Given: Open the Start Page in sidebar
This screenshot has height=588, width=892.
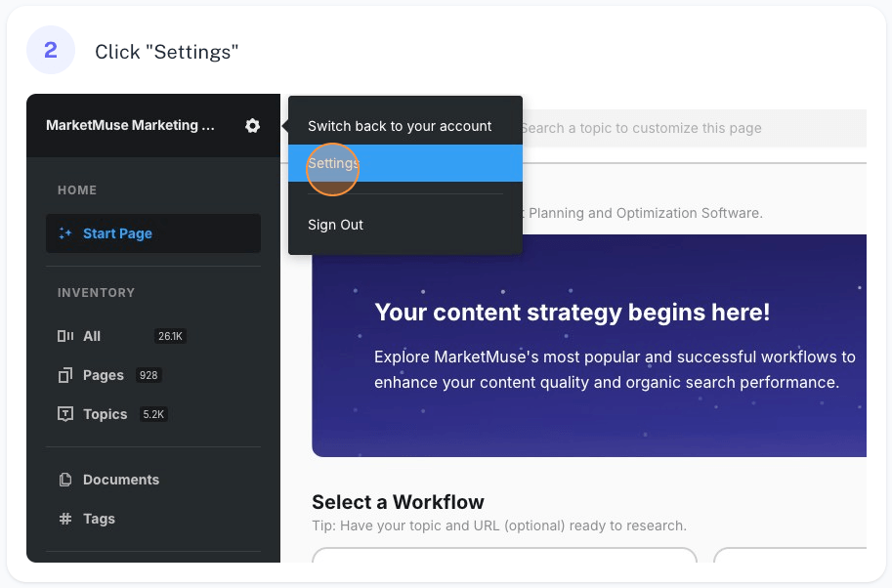Looking at the screenshot, I should point(153,233).
